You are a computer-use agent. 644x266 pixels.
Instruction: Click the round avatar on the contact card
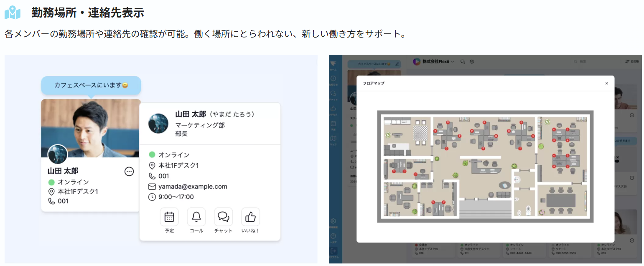[158, 124]
